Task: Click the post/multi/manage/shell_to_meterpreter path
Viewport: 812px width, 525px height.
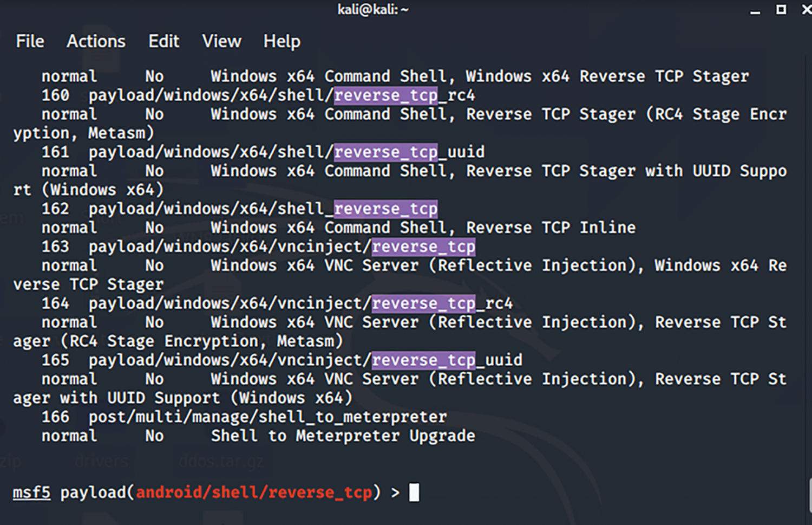Action: [x=268, y=417]
